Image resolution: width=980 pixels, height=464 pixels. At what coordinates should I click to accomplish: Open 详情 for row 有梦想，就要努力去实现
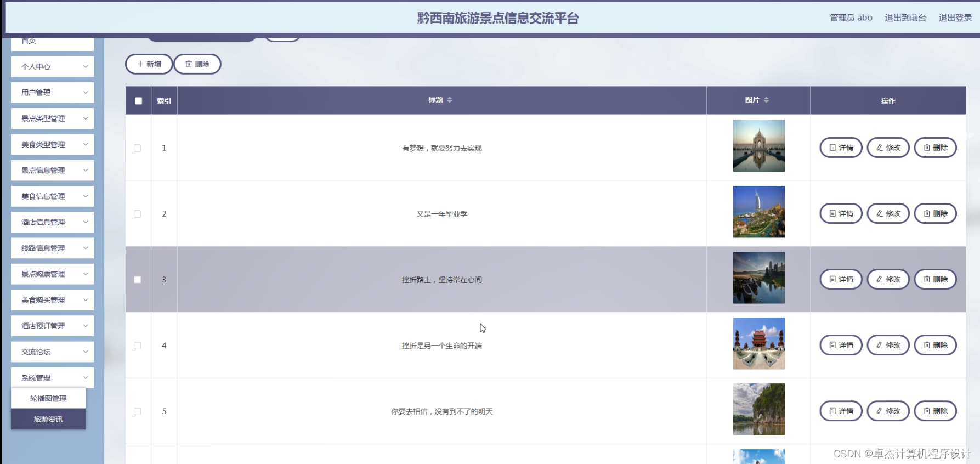pyautogui.click(x=841, y=148)
